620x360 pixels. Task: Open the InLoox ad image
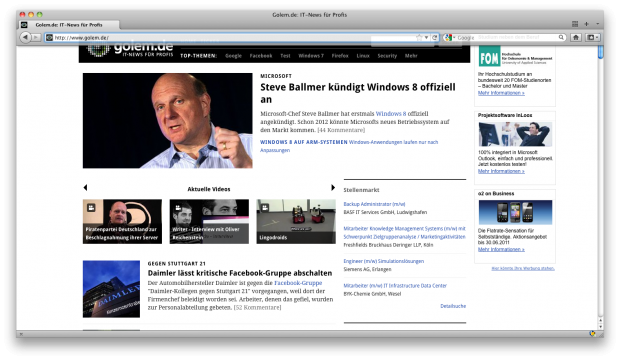click(x=515, y=134)
